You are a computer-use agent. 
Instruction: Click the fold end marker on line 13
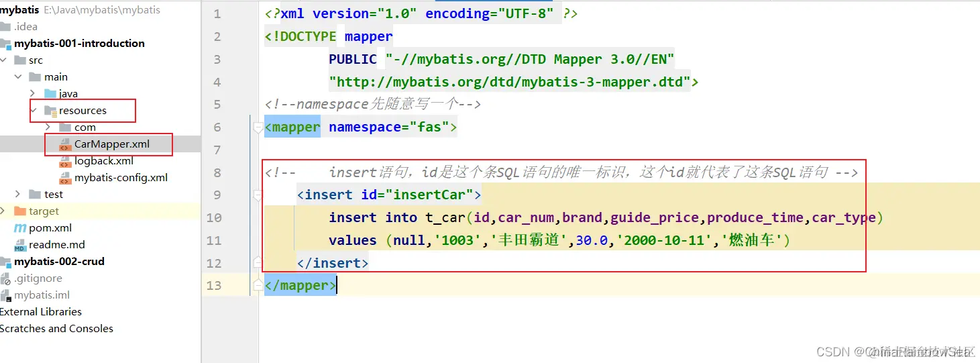coord(258,285)
